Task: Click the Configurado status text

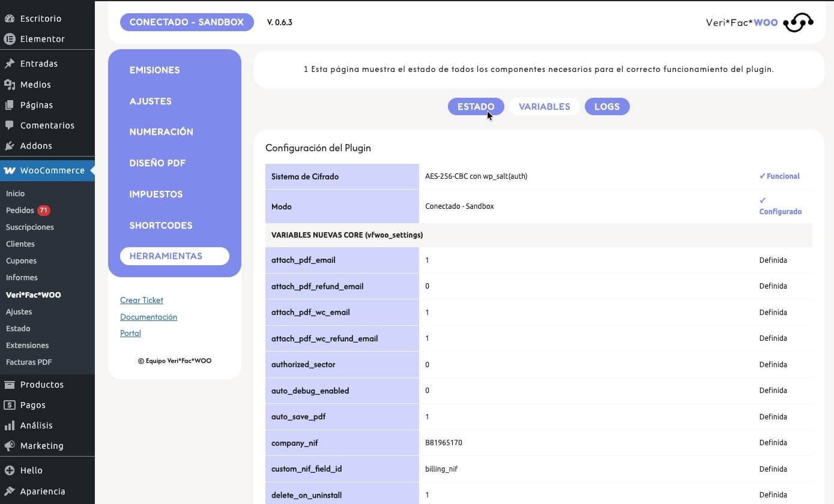Action: click(781, 206)
